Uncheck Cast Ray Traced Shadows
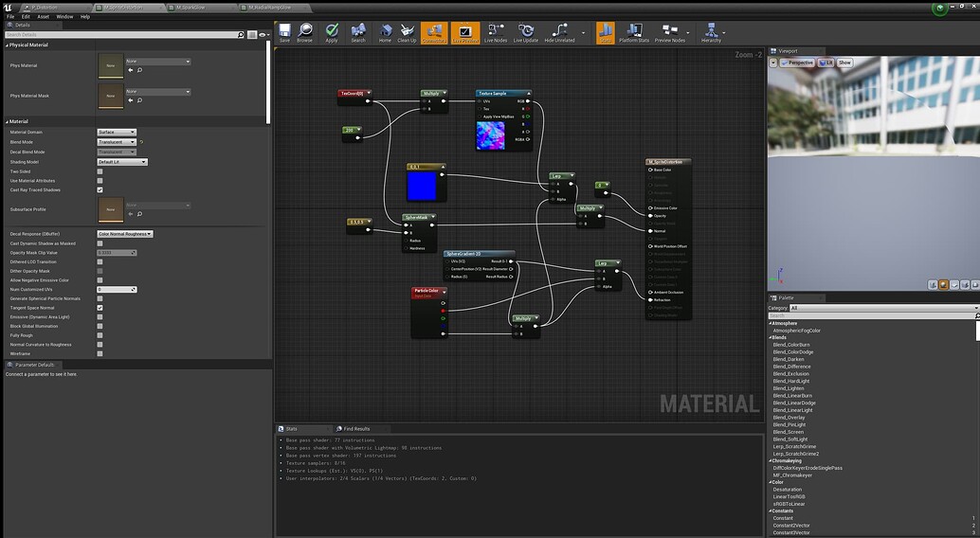 (x=100, y=189)
